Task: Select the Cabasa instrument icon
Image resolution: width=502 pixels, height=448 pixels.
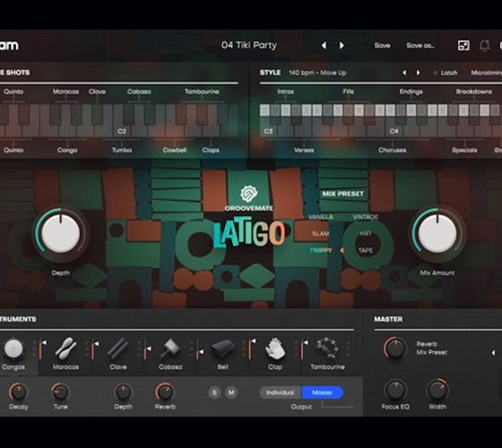Action: (x=170, y=349)
